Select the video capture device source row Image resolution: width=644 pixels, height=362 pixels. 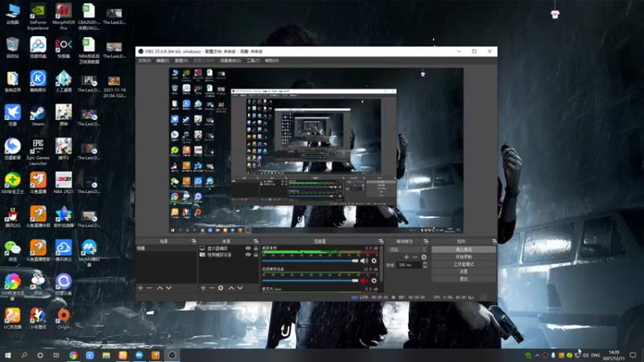pyautogui.click(x=229, y=254)
